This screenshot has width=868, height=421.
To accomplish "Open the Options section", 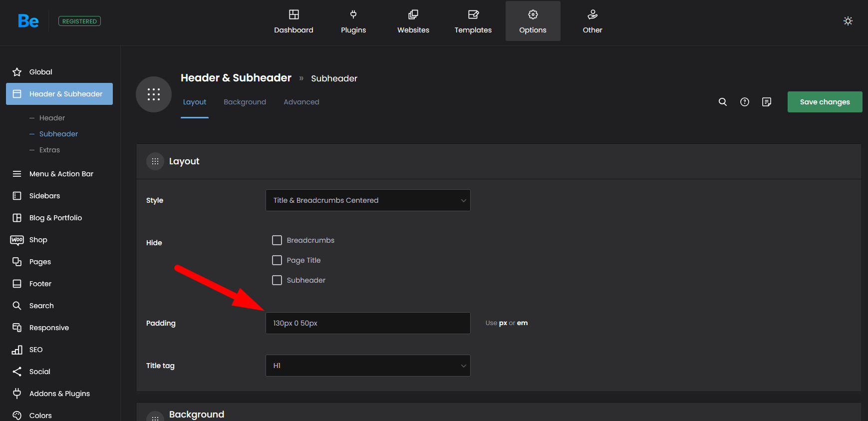I will pyautogui.click(x=533, y=21).
